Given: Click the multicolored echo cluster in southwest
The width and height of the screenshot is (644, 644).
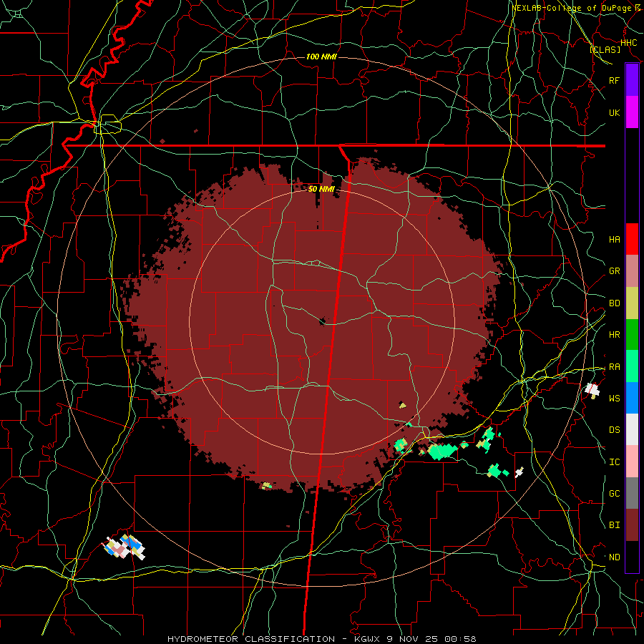Looking at the screenshot, I should (124, 547).
